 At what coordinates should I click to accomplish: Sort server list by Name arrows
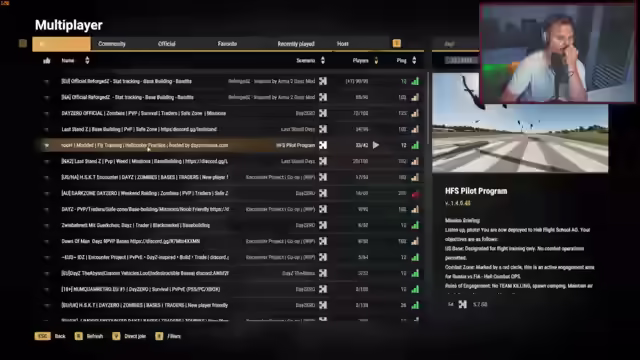tap(87, 60)
